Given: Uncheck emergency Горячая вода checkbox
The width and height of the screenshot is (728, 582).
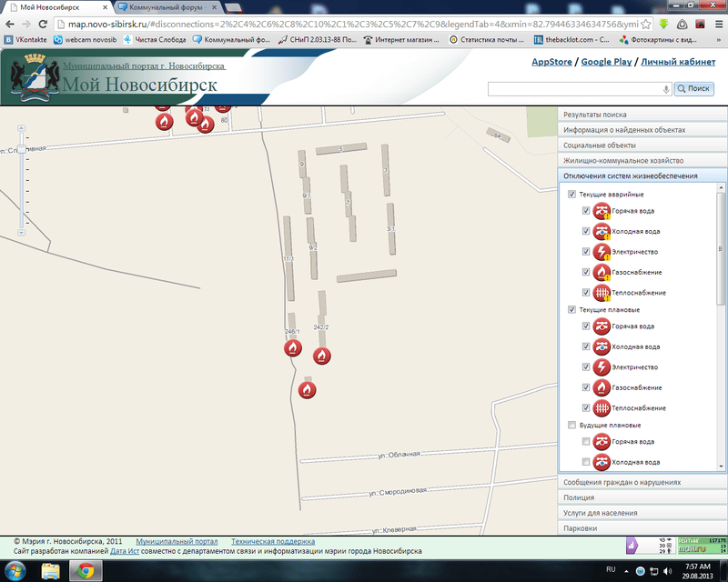Looking at the screenshot, I should [586, 211].
